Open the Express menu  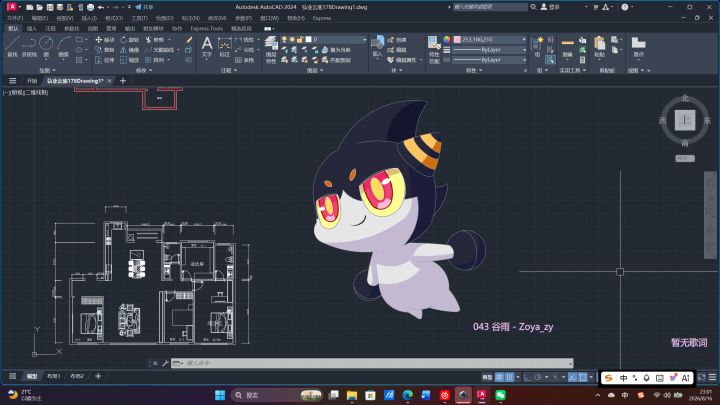point(322,18)
